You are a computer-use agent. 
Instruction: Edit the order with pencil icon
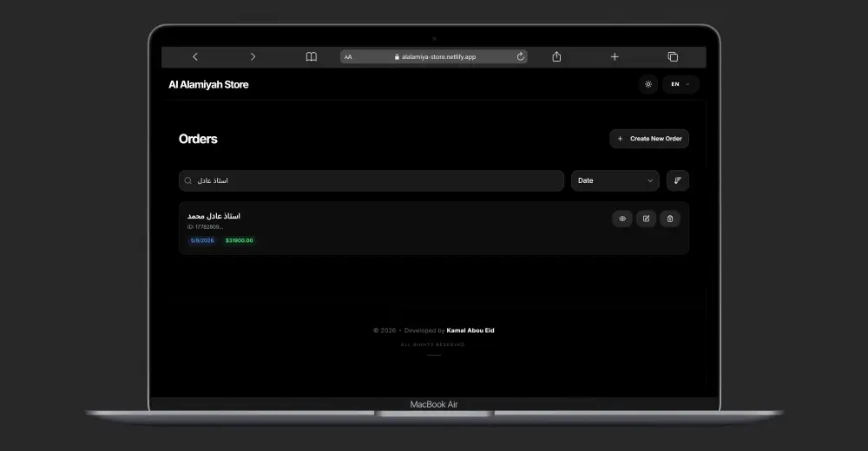[x=646, y=219]
